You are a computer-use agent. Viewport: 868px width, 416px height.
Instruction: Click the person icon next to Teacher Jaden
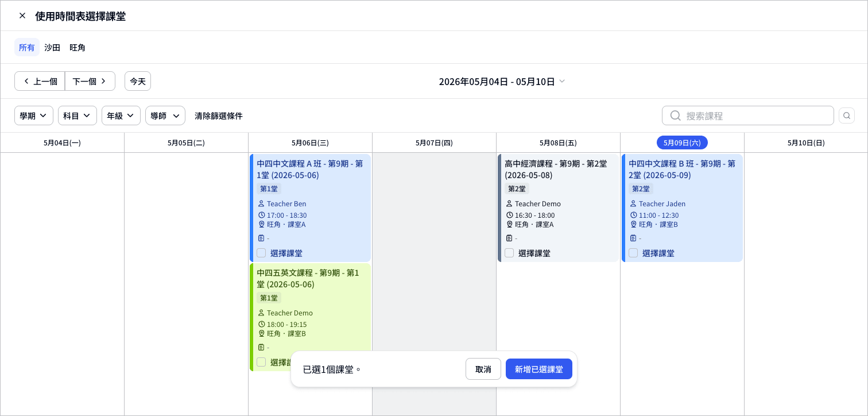[633, 203]
